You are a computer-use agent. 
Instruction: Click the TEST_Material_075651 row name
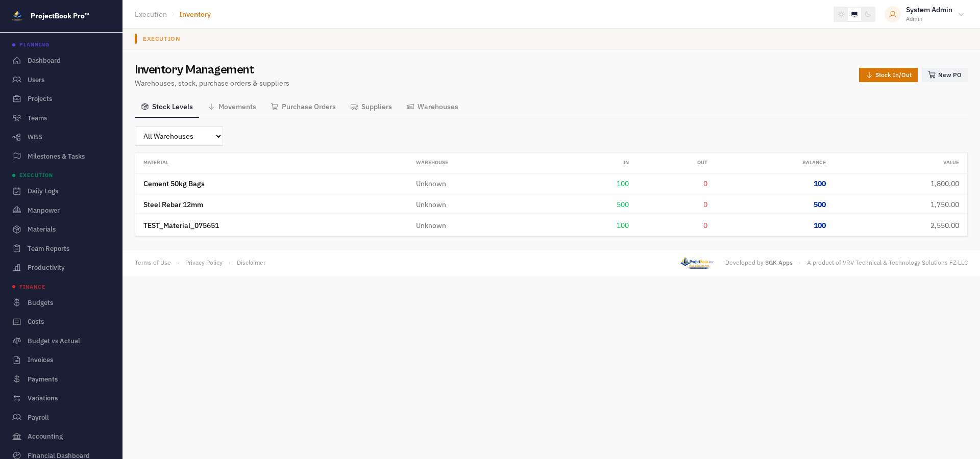pos(181,226)
